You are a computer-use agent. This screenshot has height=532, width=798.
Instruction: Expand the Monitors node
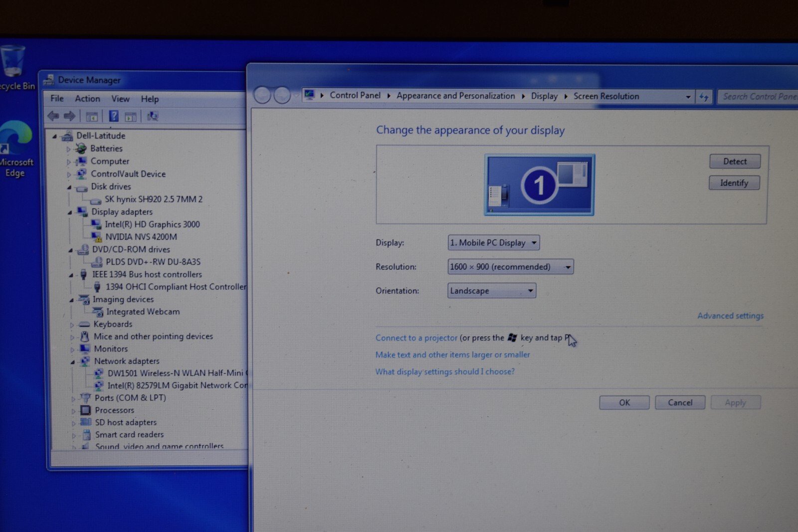(72, 350)
